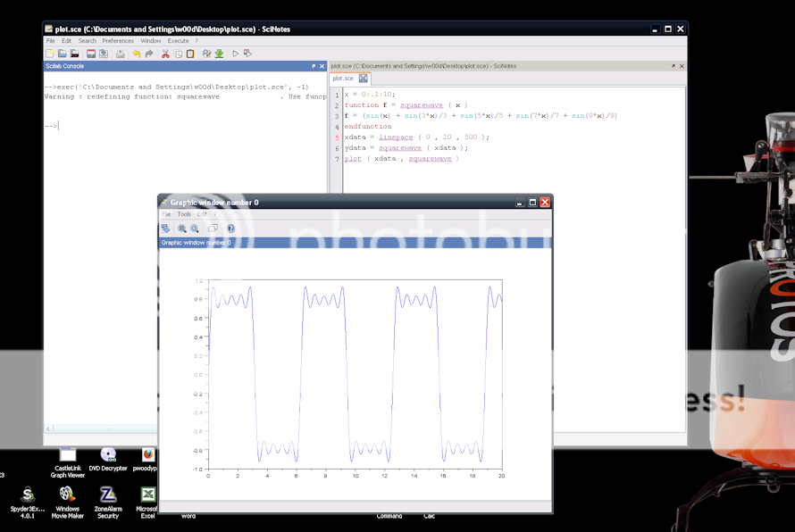Cut selection using the red scissors icon
This screenshot has width=795, height=532.
(x=165, y=54)
